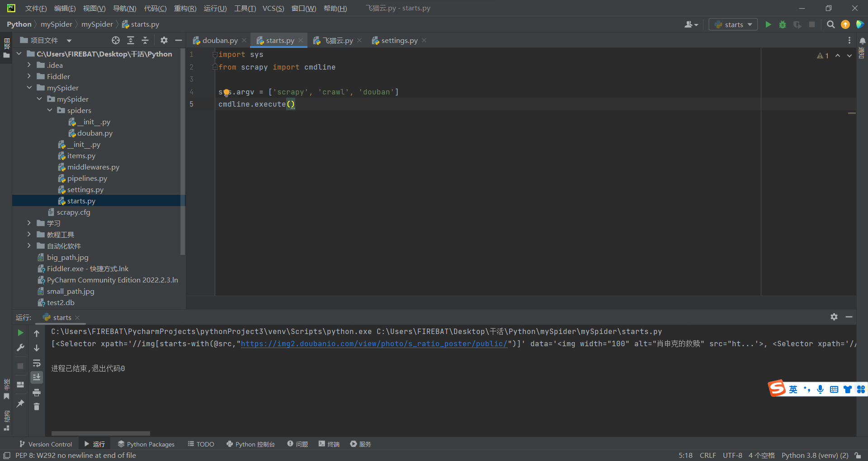Toggle Sogou IME English mode
This screenshot has width=868, height=461.
coord(793,389)
